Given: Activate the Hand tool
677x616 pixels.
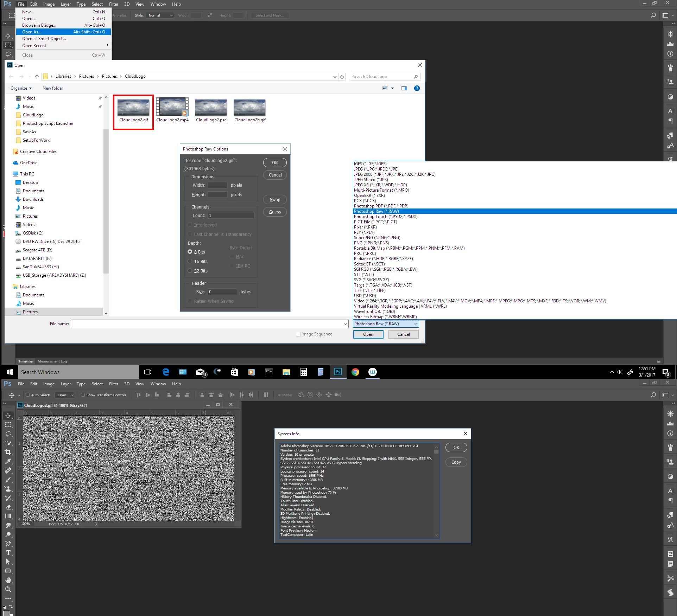Looking at the screenshot, I should (x=8, y=580).
